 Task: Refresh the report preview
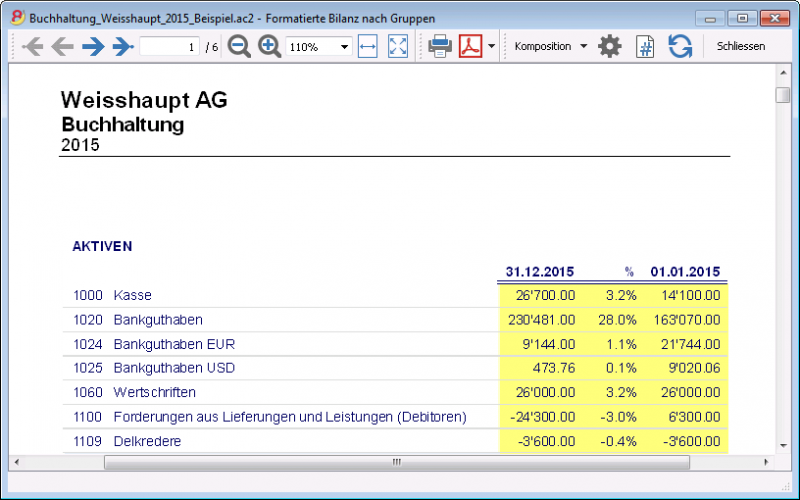tap(680, 46)
